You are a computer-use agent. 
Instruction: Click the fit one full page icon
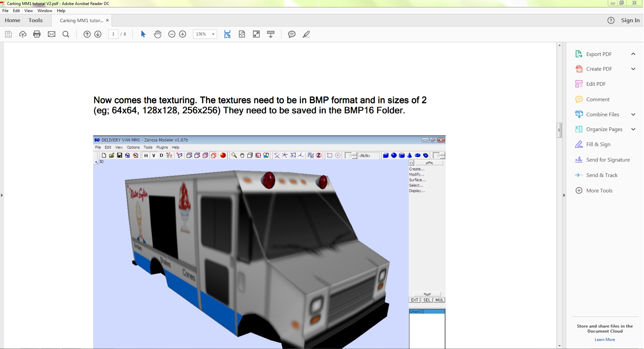242,34
